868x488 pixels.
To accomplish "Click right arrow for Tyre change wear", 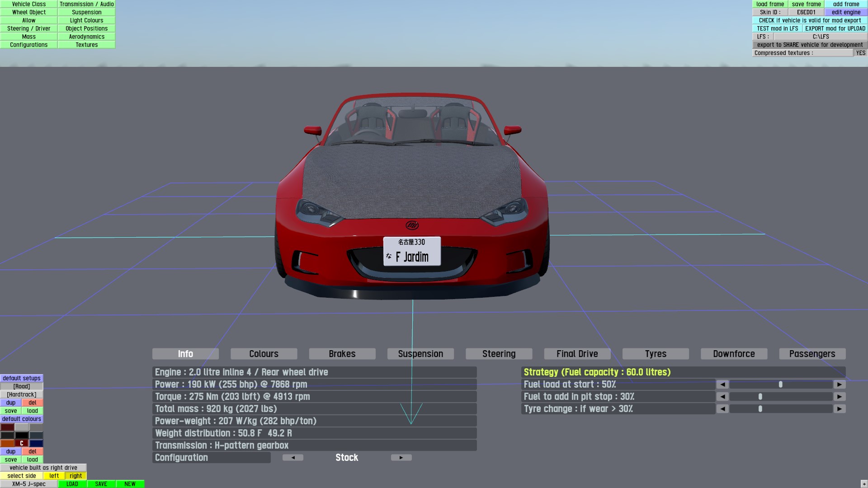I will point(840,409).
